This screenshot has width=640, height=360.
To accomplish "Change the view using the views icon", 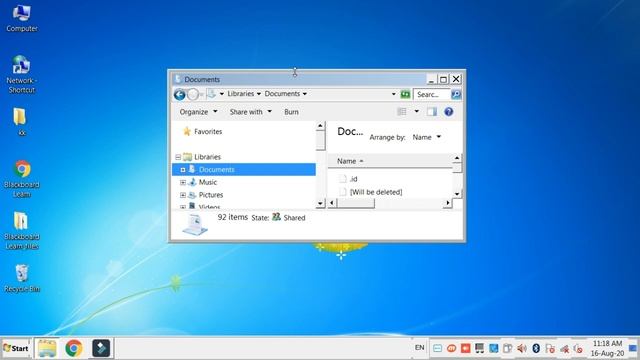I will point(402,111).
